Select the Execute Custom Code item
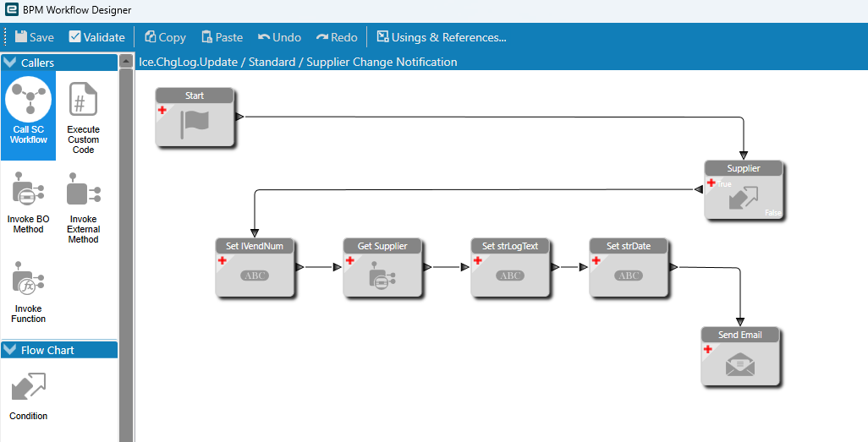The height and width of the screenshot is (442, 868). click(x=83, y=116)
